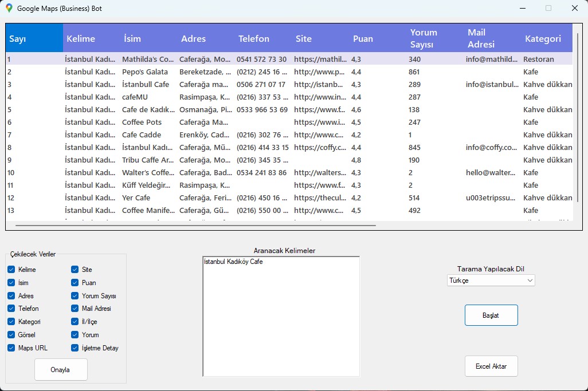Click the https://coffy.c... site cell
This screenshot has width=588, height=391.
tap(320, 148)
